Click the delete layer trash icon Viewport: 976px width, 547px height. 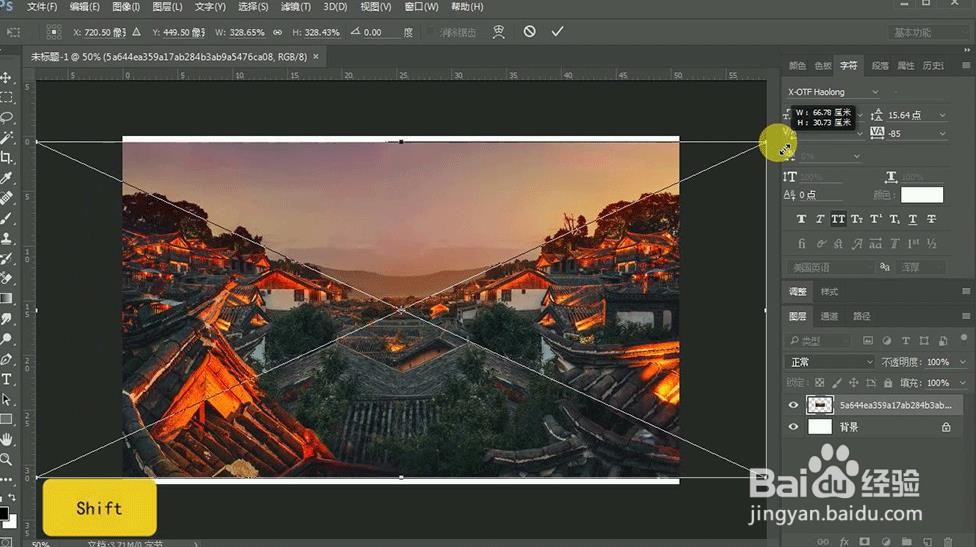tap(947, 541)
